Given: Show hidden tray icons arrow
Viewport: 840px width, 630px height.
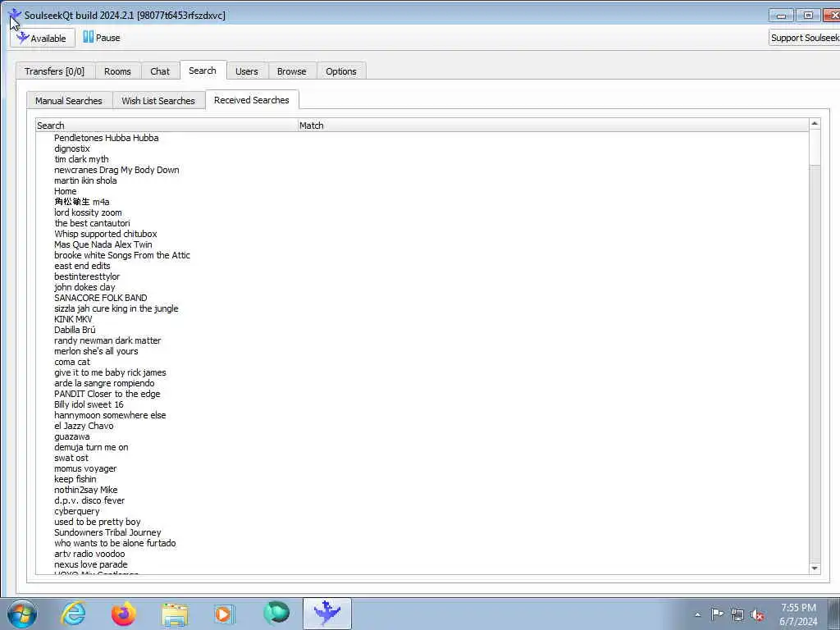Looking at the screenshot, I should pyautogui.click(x=697, y=614).
